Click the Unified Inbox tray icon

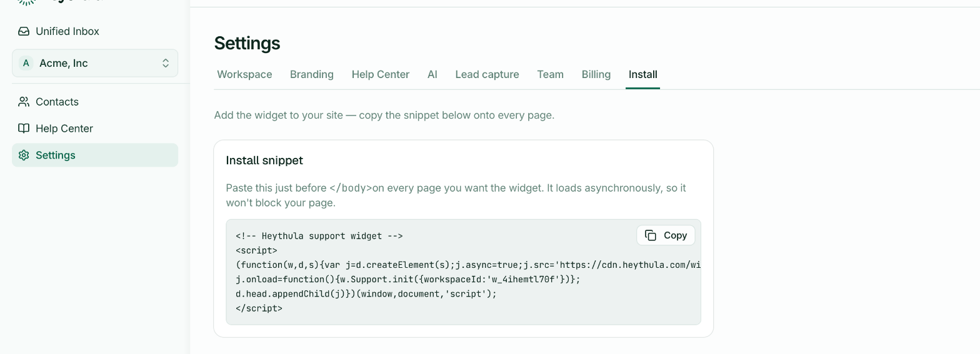(x=24, y=31)
